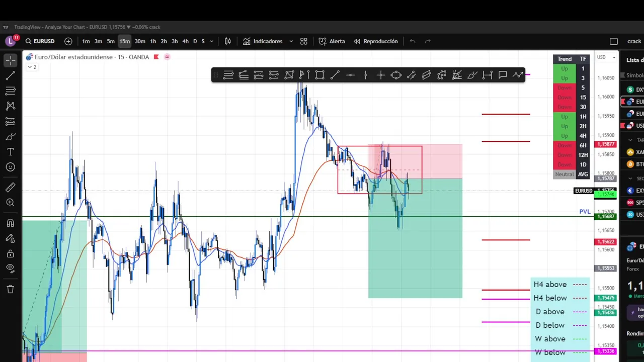Toggle stay in drawing mode
The height and width of the screenshot is (362, 644).
click(10, 238)
